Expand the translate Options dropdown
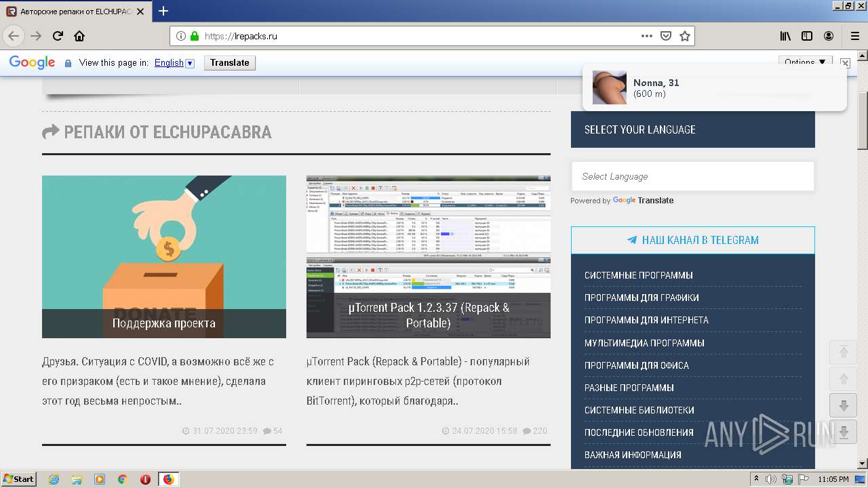This screenshot has height=488, width=868. tap(805, 62)
